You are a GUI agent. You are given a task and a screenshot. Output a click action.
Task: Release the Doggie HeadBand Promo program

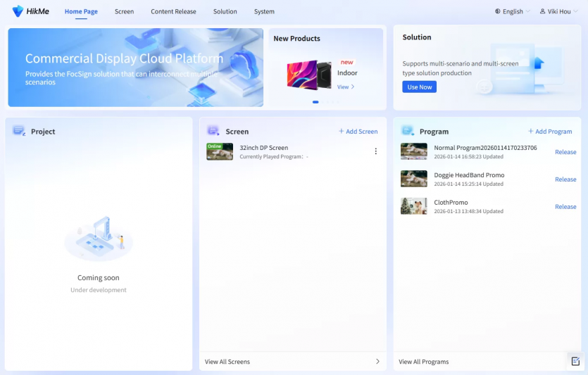click(565, 179)
